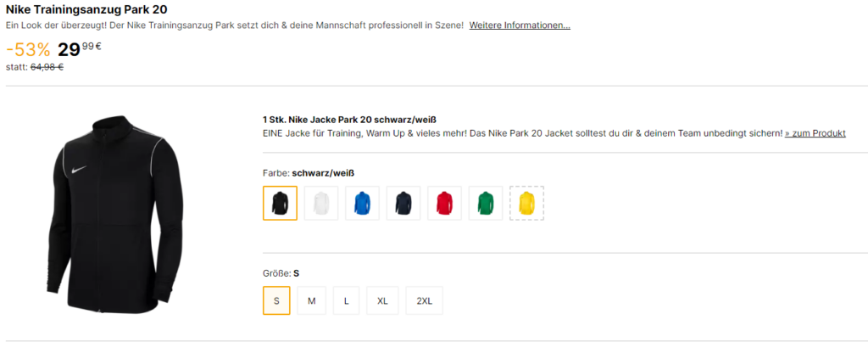
Task: Pick size L
Action: (x=347, y=300)
